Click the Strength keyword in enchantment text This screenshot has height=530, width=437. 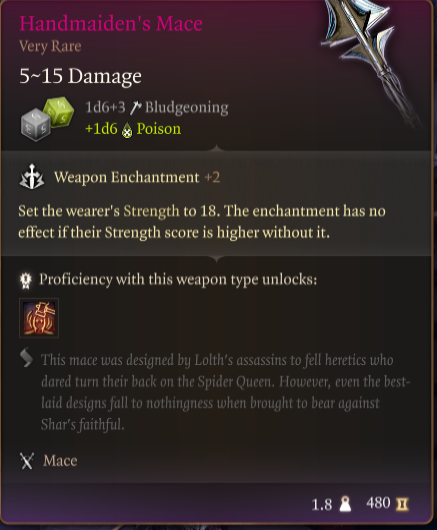click(x=151, y=211)
